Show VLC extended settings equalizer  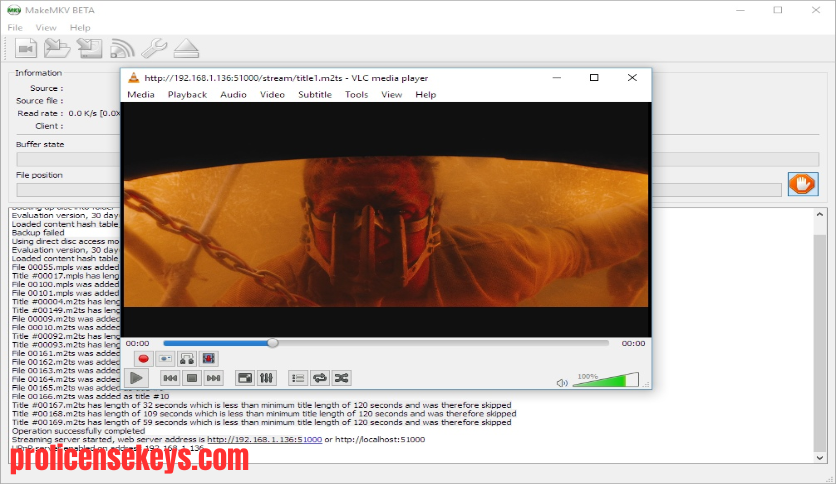coord(266,378)
